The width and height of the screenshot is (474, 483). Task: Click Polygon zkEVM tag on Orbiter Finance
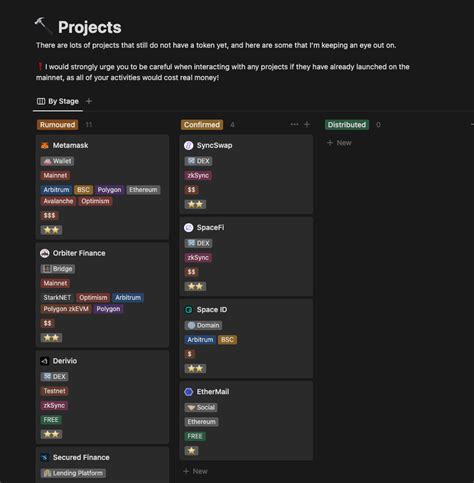pyautogui.click(x=66, y=309)
